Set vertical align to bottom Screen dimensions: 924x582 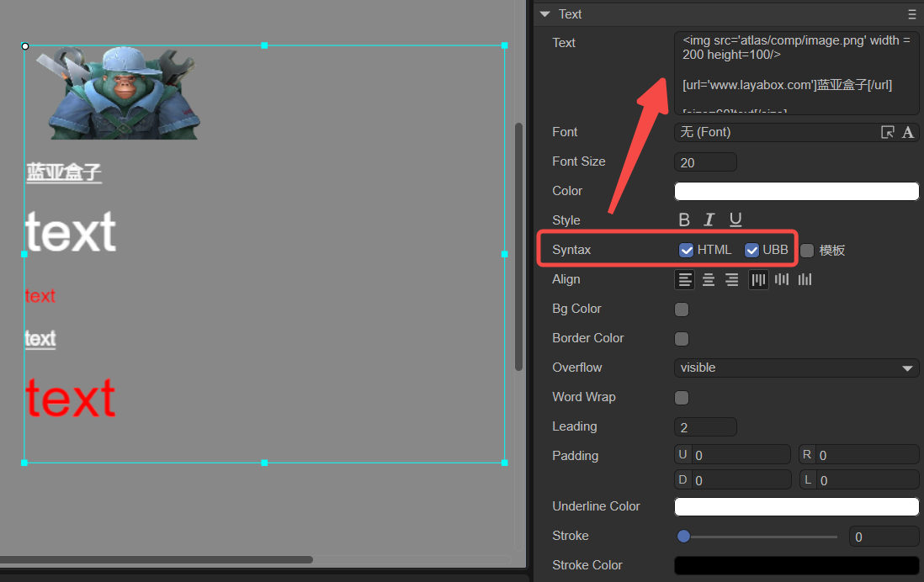[805, 279]
